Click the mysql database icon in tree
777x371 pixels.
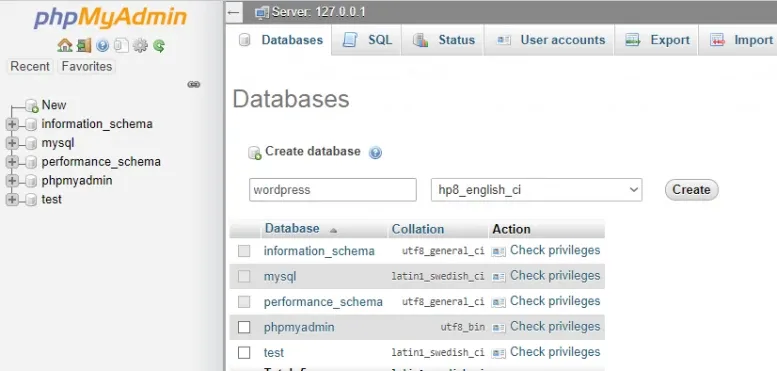pos(31,143)
